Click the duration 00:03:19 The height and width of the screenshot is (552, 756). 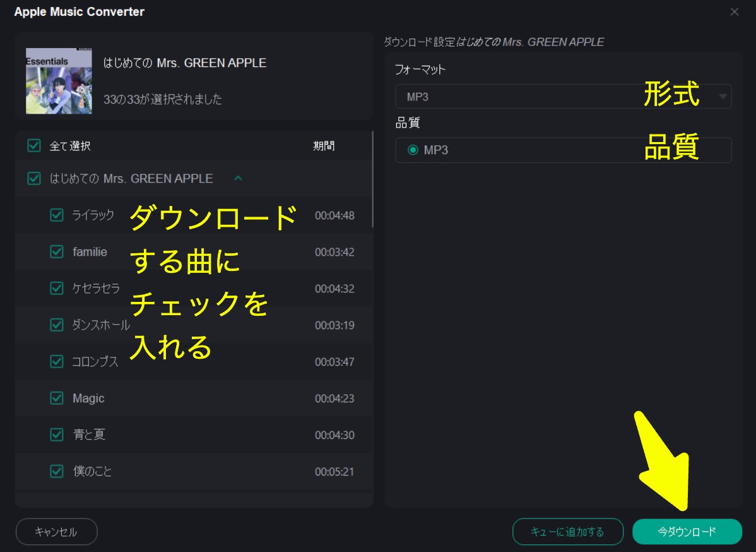pos(334,325)
